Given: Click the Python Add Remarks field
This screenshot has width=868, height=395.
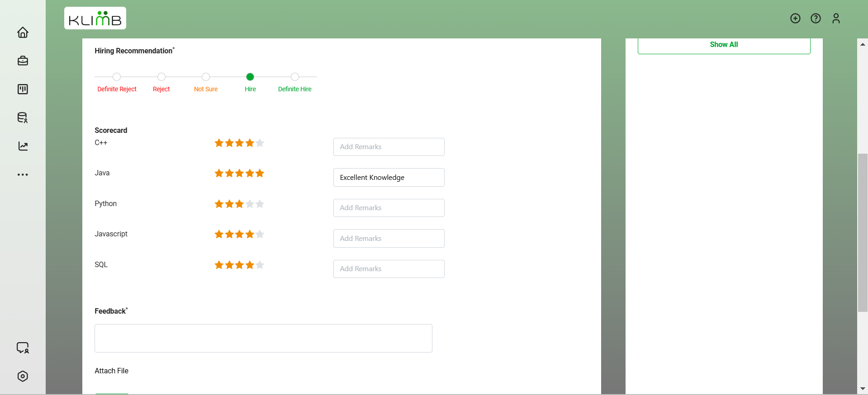Looking at the screenshot, I should pyautogui.click(x=389, y=208).
